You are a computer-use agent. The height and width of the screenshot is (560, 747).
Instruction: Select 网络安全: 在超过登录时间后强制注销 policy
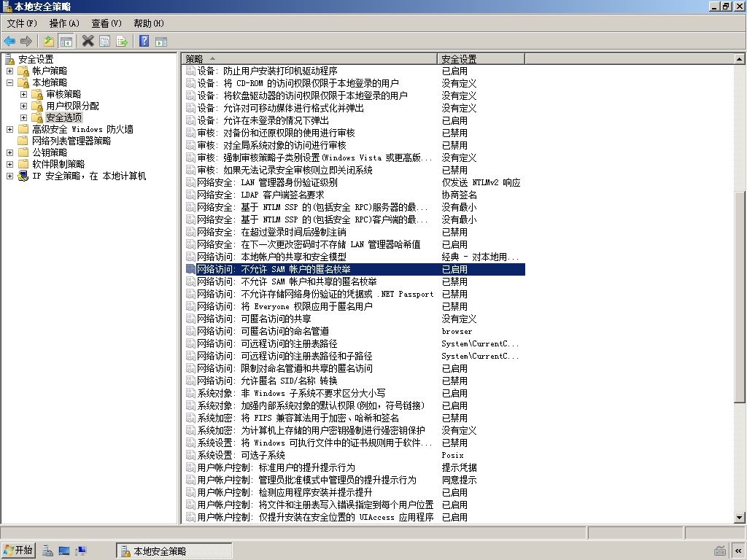[x=271, y=232]
